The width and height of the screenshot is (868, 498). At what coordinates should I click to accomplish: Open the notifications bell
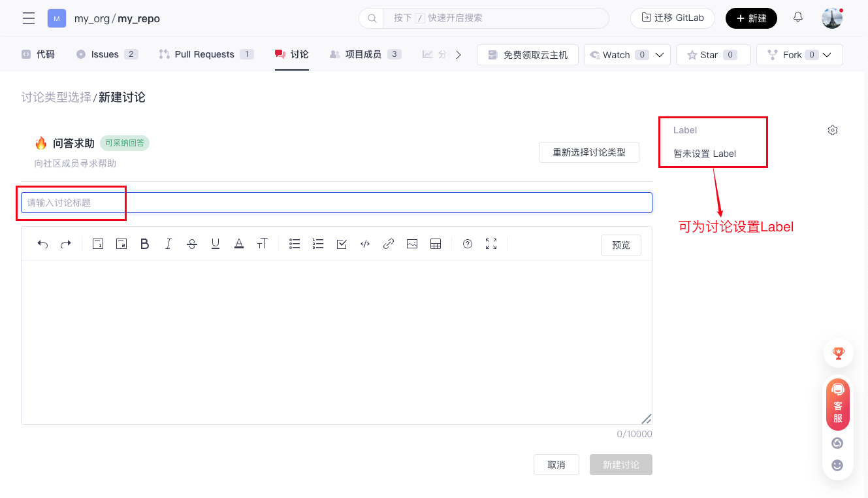[x=798, y=18]
